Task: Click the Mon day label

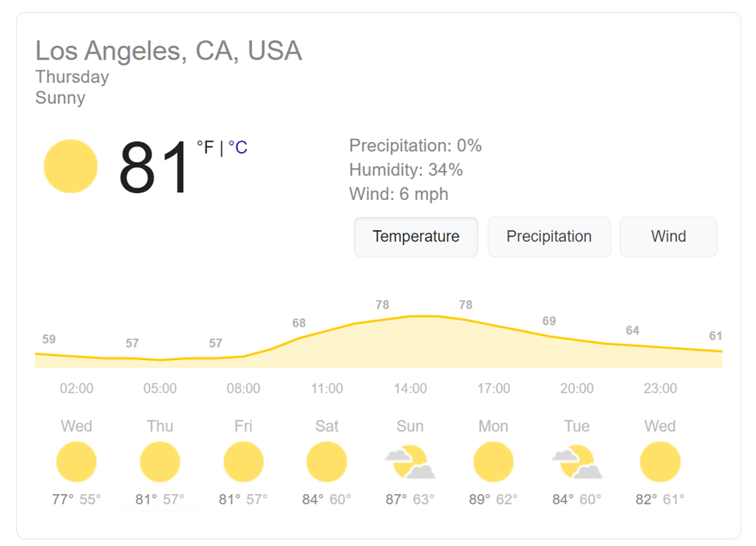Action: click(493, 426)
